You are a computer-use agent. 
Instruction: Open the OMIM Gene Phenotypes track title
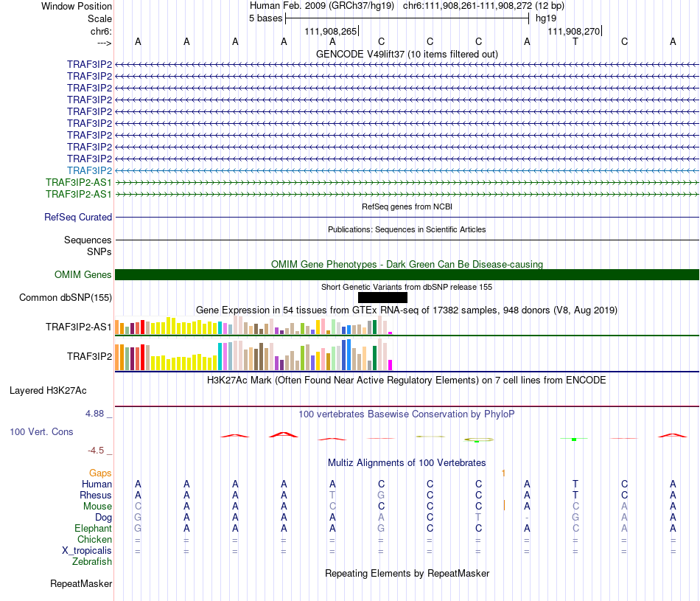407,264
